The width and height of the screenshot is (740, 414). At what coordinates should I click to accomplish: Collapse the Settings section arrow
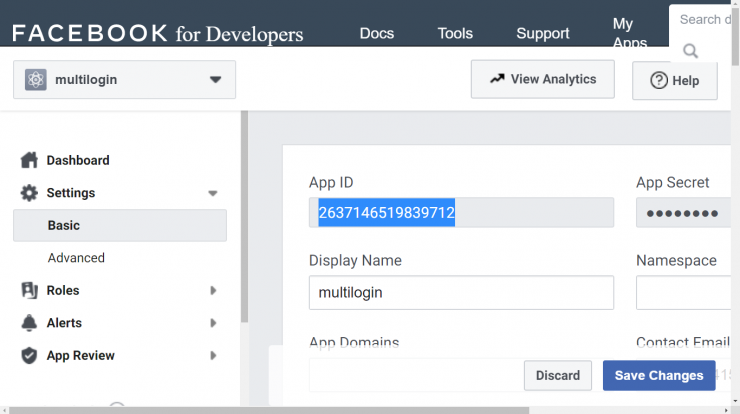pyautogui.click(x=213, y=193)
